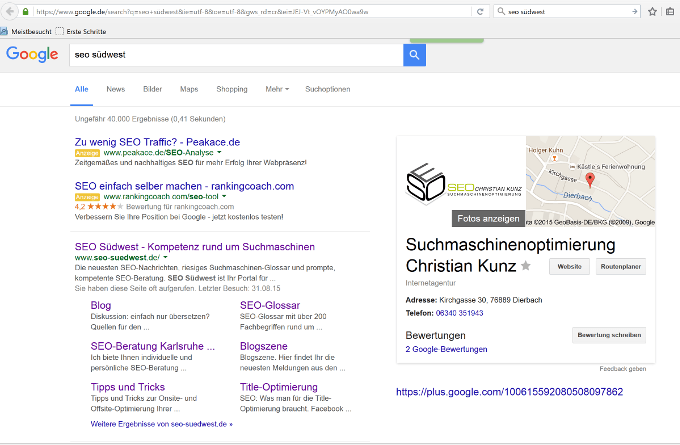Image resolution: width=680 pixels, height=445 pixels.
Task: Open the Blogszene sitelink
Action: (264, 346)
